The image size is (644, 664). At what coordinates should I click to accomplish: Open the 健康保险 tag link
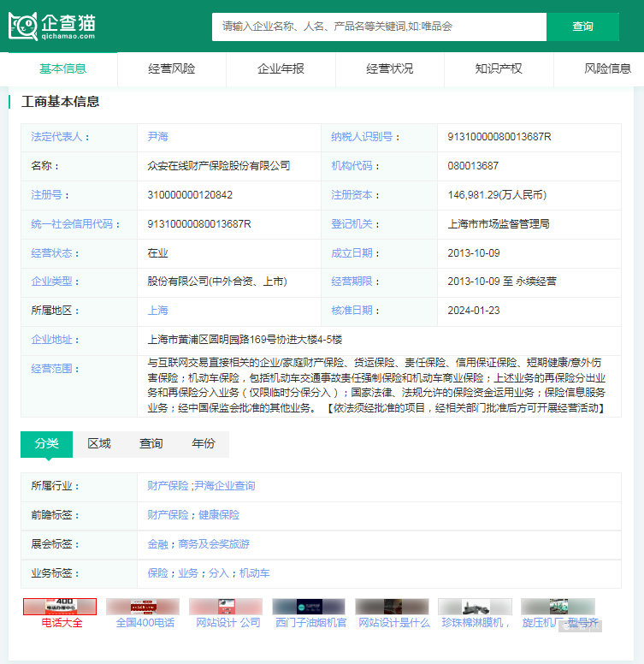click(x=219, y=515)
